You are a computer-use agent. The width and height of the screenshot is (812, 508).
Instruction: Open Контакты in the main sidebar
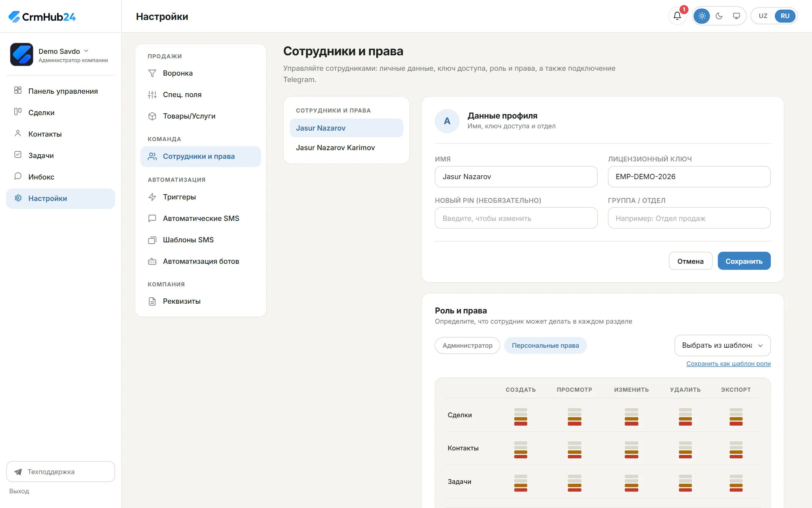pyautogui.click(x=61, y=134)
